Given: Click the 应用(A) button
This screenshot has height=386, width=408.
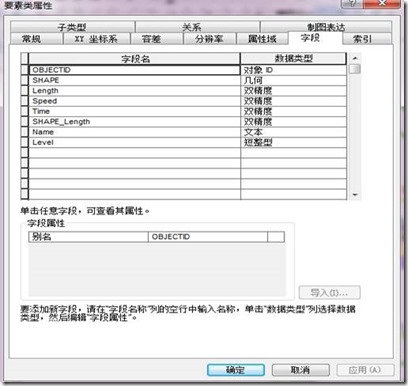Looking at the screenshot, I should [365, 370].
